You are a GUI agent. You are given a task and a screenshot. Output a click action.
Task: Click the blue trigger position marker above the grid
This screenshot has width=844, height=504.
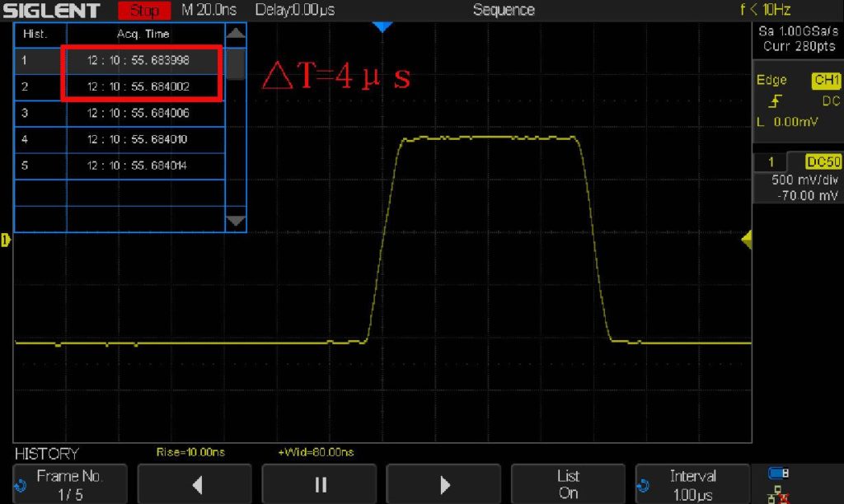[x=382, y=26]
